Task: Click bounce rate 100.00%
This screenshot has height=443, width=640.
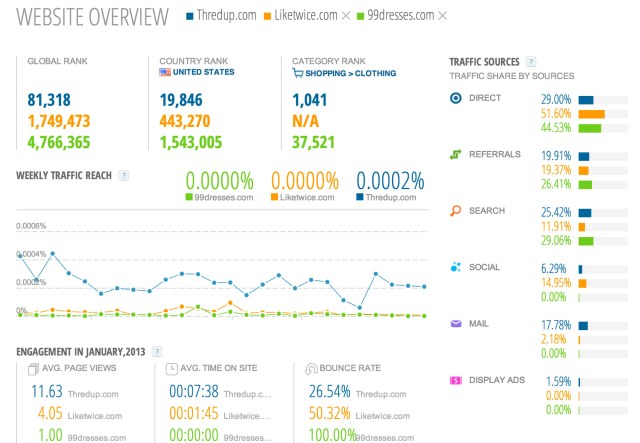Action: tap(333, 435)
